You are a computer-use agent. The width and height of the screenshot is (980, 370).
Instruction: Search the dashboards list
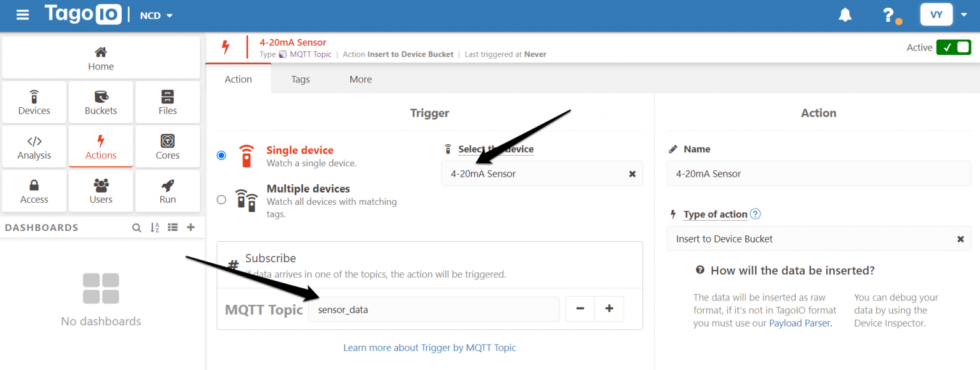point(137,227)
